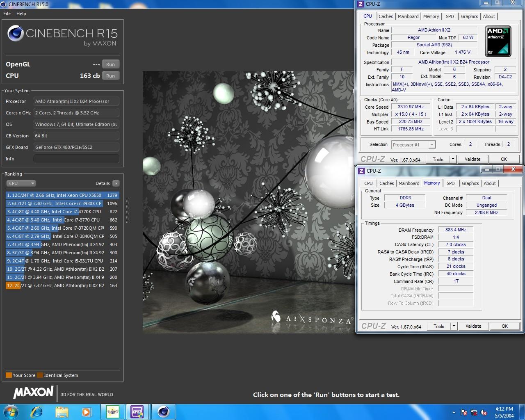This screenshot has height=420, width=525.
Task: Open Windows Media Player from taskbar
Action: (x=86, y=412)
